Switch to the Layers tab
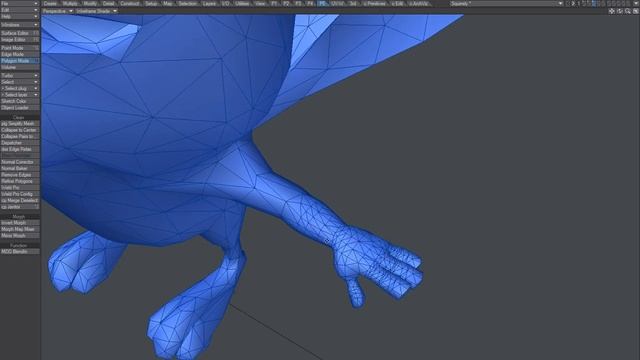 209,3
